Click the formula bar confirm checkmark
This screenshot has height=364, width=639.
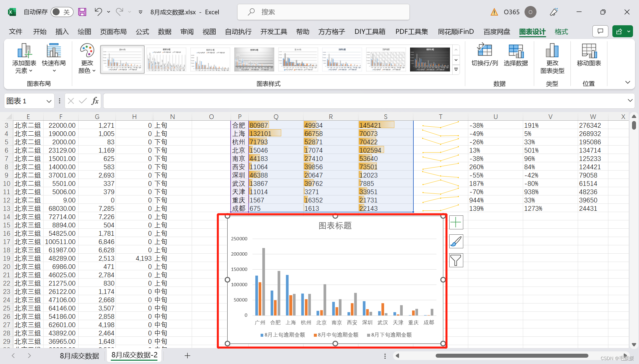83,101
